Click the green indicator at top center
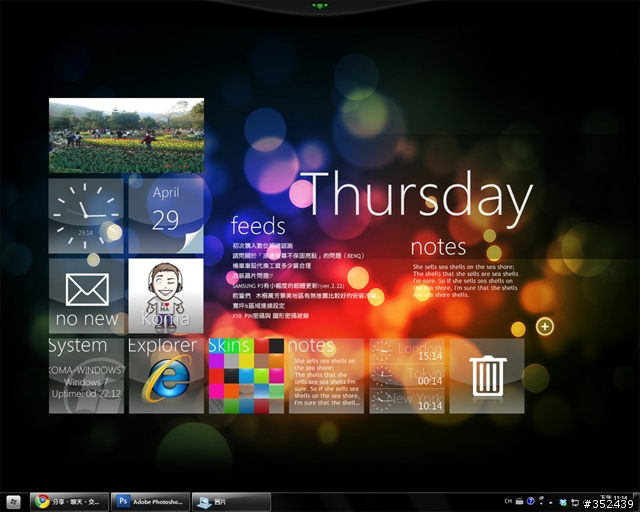Viewport: 640px width, 512px height. [320, 6]
